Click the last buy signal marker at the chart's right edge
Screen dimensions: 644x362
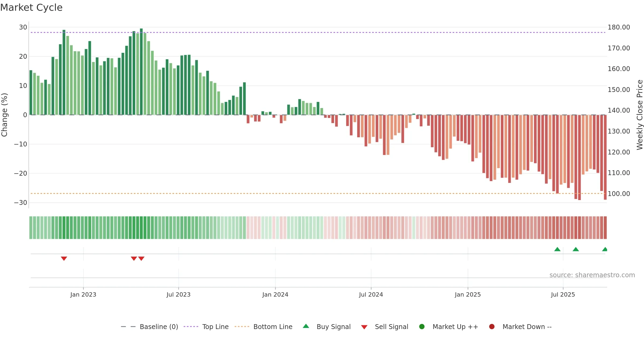tap(605, 249)
